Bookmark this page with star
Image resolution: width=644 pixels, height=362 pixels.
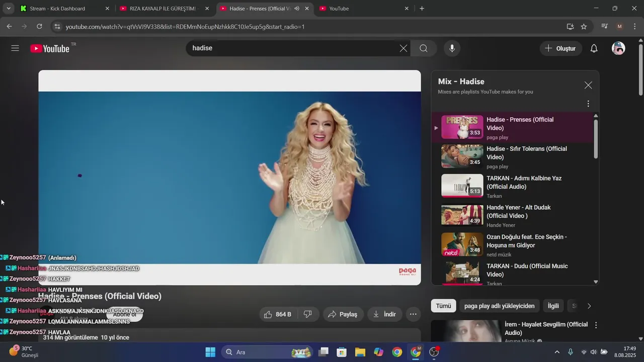[x=584, y=27]
